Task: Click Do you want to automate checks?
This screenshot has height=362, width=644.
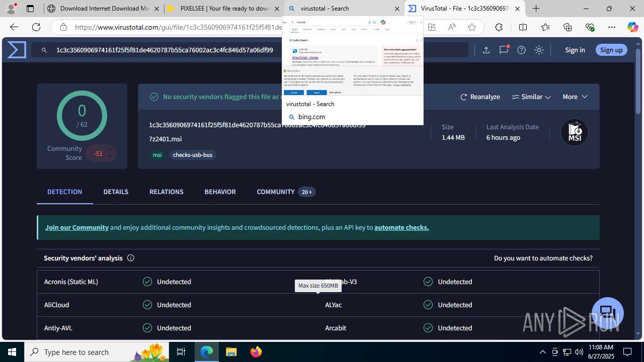Action: click(x=543, y=258)
